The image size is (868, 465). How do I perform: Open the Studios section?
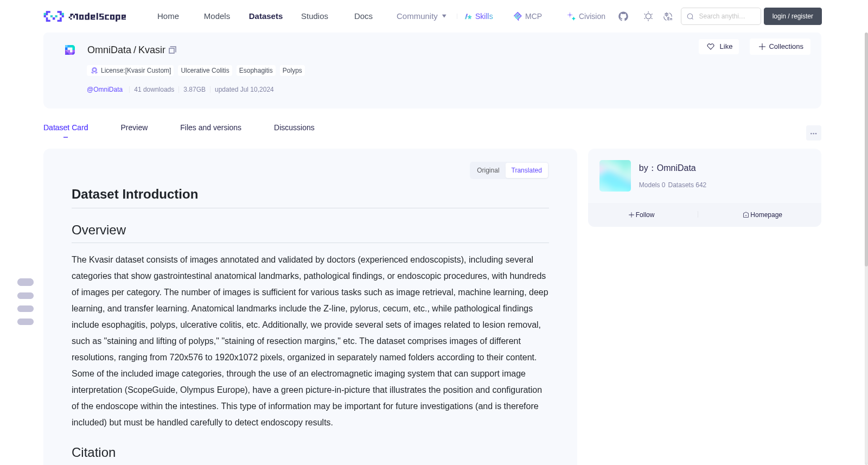[x=315, y=16]
